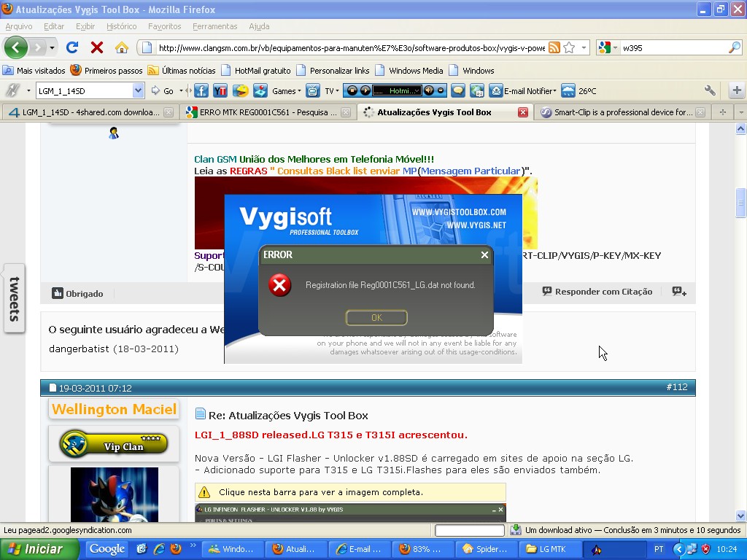Open the Ferramentas menu
Image resolution: width=747 pixels, height=560 pixels.
(215, 26)
